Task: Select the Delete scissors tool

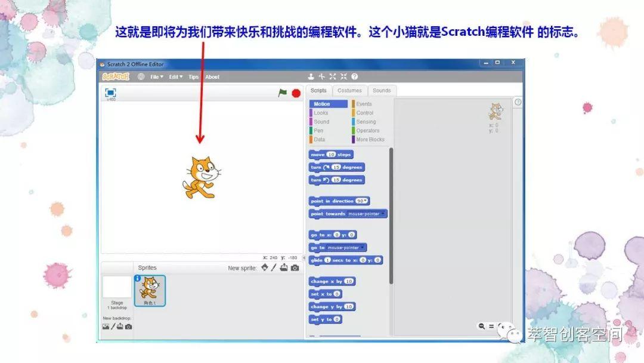Action: coord(321,76)
